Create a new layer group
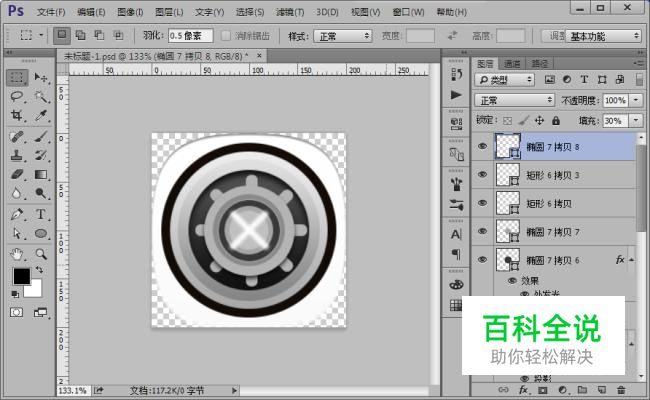The image size is (650, 400). tap(582, 390)
